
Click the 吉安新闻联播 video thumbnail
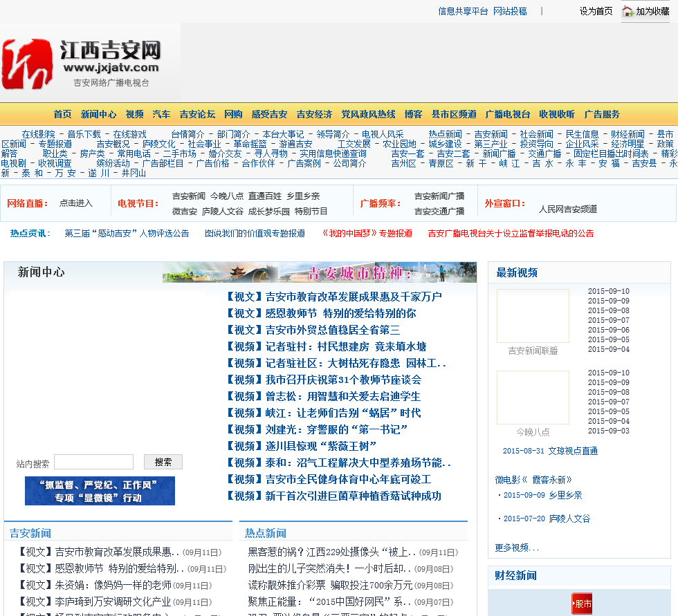(533, 316)
